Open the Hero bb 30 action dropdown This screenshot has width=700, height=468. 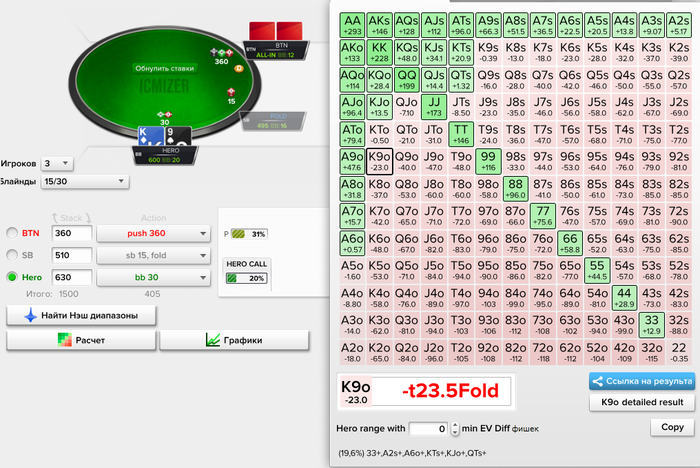pos(153,277)
